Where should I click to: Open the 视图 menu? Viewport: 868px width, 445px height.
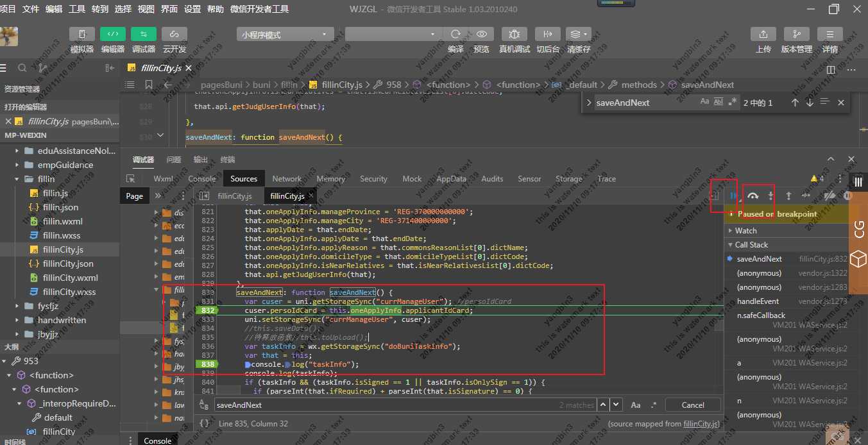click(x=146, y=9)
